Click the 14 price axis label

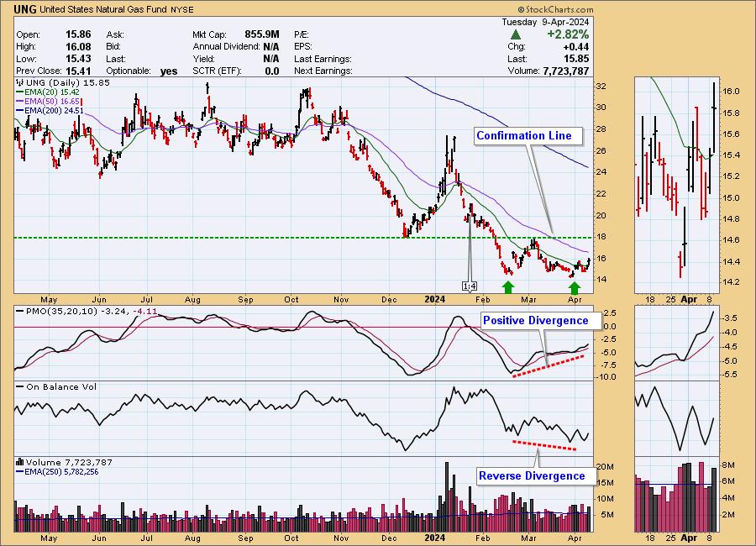pos(601,279)
